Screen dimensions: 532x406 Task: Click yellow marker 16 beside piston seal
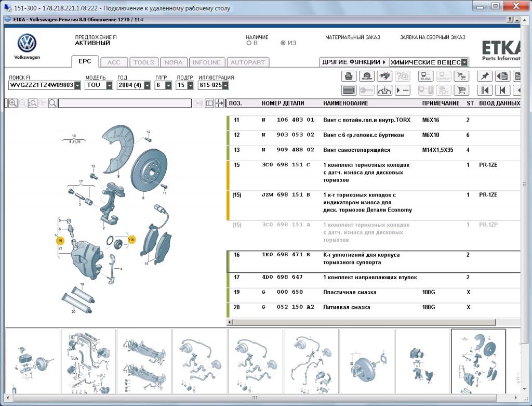coord(131,240)
